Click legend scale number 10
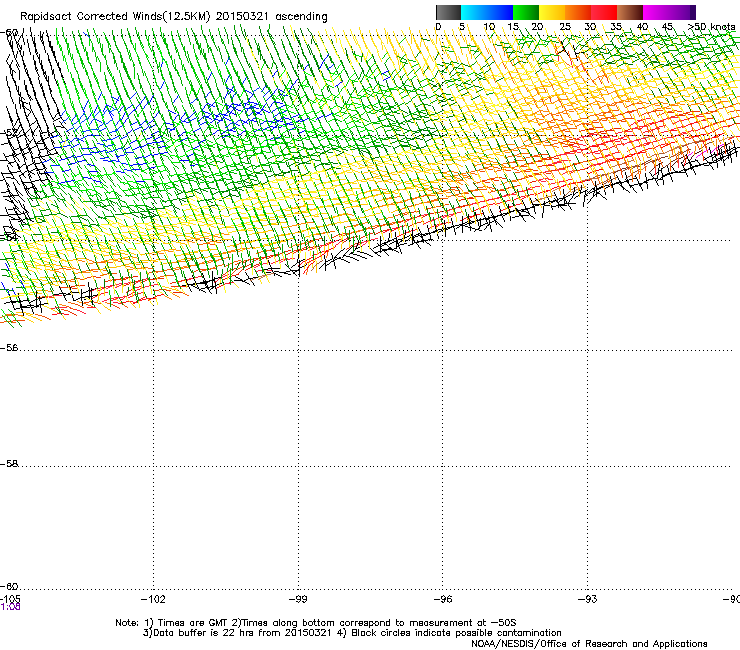Viewport: 740px width, 650px height. pos(489,27)
